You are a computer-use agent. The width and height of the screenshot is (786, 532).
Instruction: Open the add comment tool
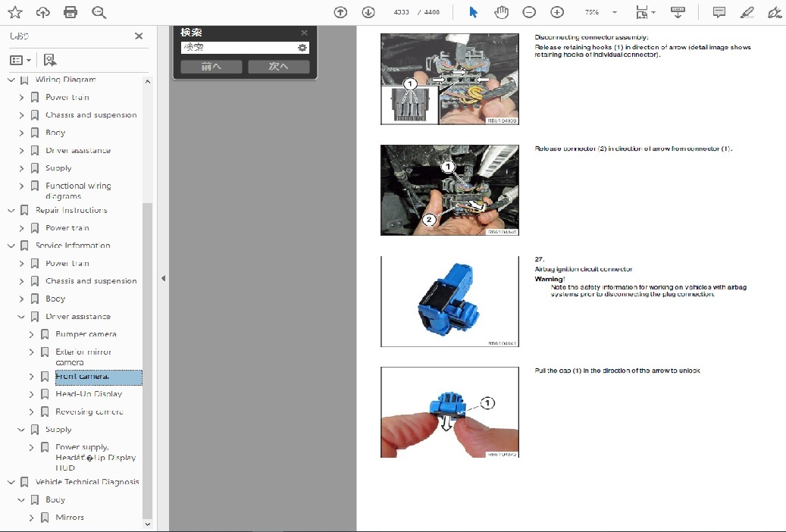[719, 12]
